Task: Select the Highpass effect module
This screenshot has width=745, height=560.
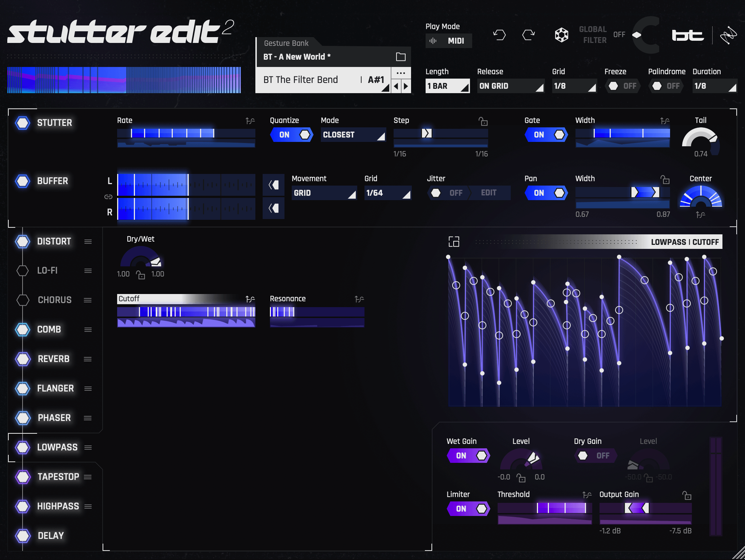Action: click(58, 506)
